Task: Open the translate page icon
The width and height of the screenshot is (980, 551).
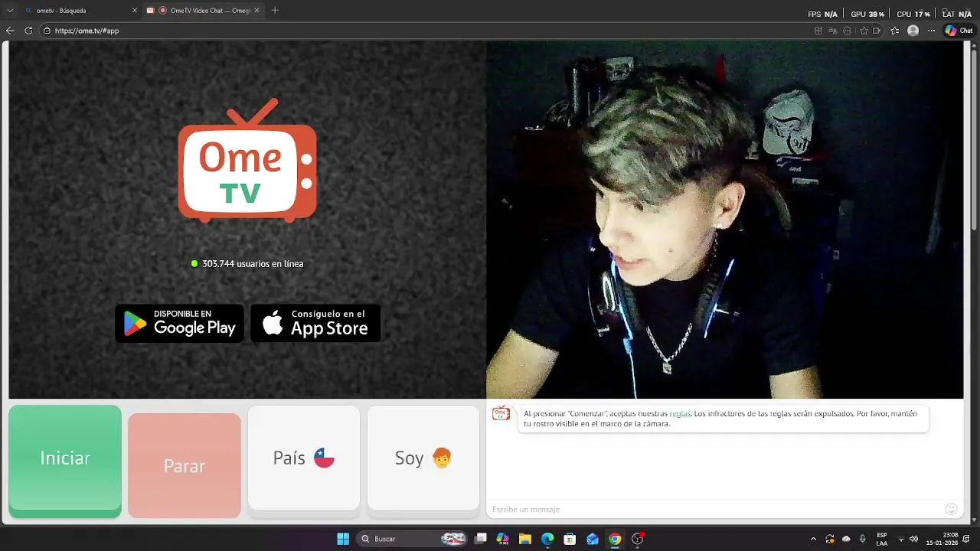Action: click(x=832, y=31)
